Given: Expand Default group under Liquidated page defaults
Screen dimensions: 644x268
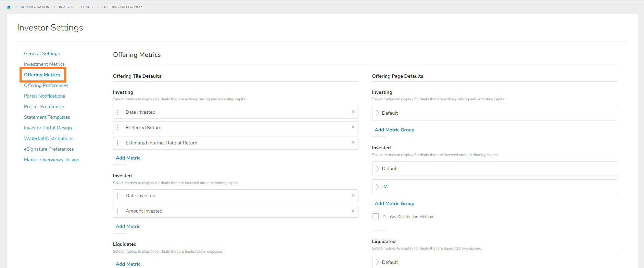Looking at the screenshot, I should point(378,262).
